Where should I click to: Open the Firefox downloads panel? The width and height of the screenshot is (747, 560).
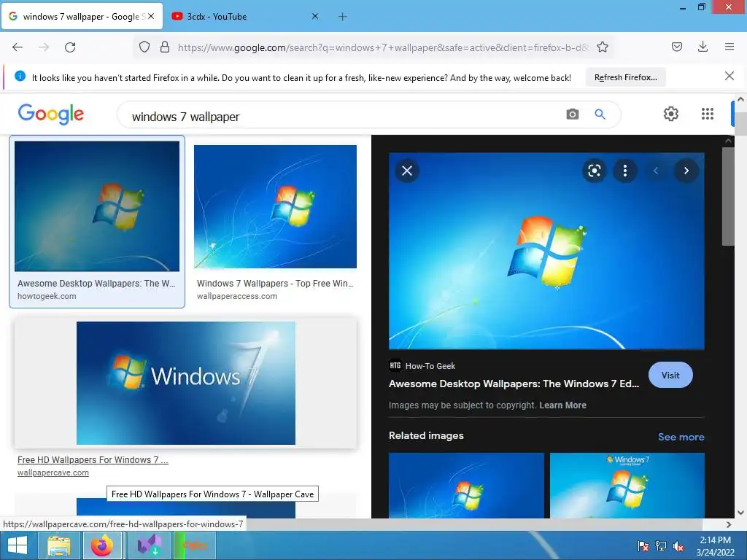point(703,47)
